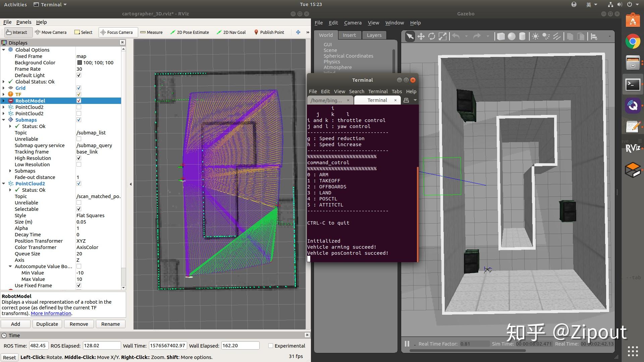Expand the RobotModel display row
The image size is (644, 362).
(4, 101)
